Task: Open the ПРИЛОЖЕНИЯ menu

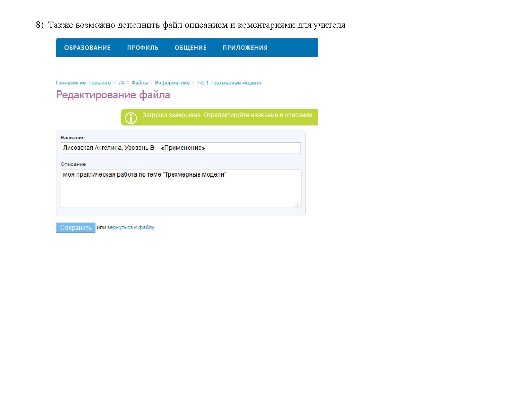Action: [x=245, y=48]
